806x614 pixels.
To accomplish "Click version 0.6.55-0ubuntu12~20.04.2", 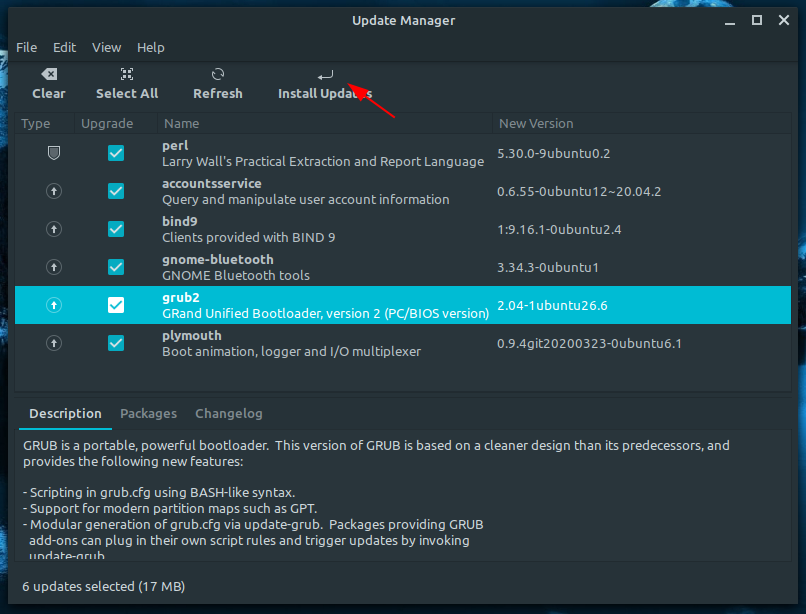I will click(x=579, y=191).
